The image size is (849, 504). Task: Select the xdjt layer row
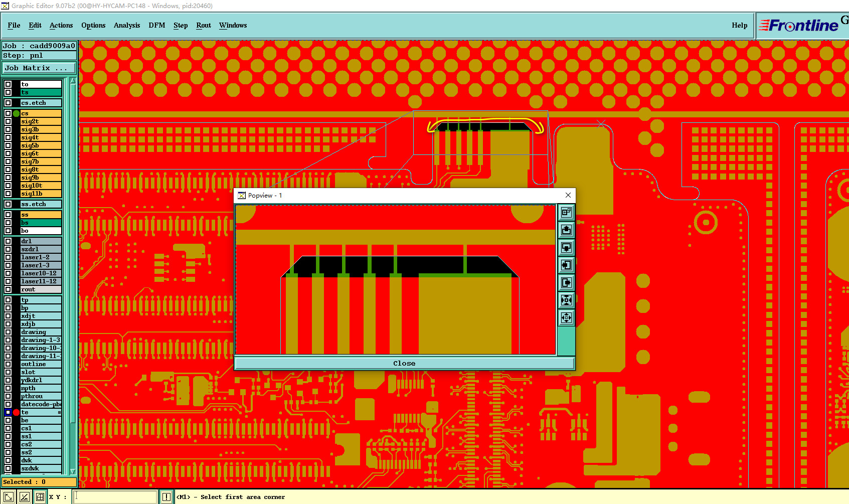(x=41, y=316)
